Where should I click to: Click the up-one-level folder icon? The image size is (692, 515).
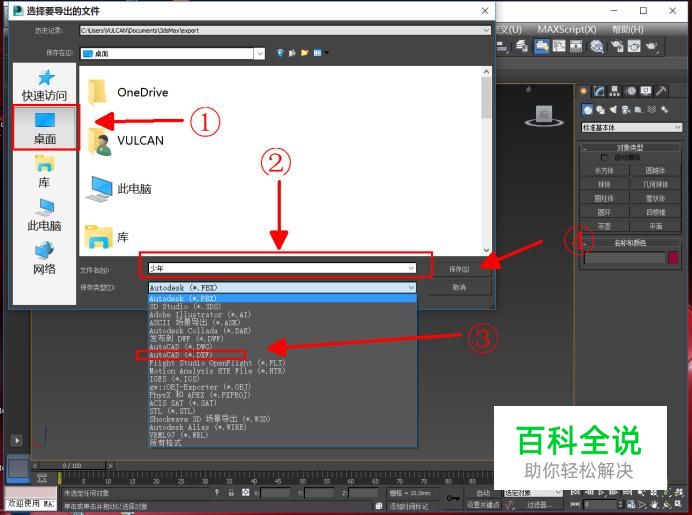292,53
